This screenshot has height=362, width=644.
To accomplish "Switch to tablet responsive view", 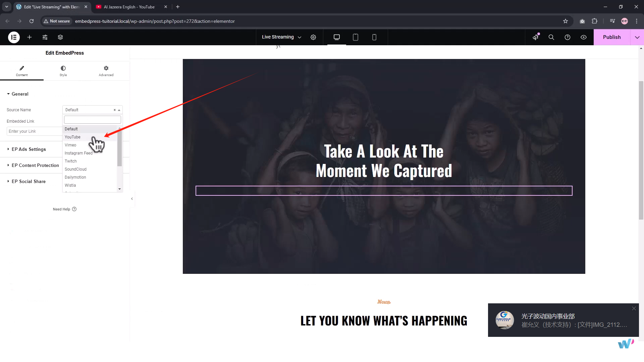I will click(x=356, y=37).
